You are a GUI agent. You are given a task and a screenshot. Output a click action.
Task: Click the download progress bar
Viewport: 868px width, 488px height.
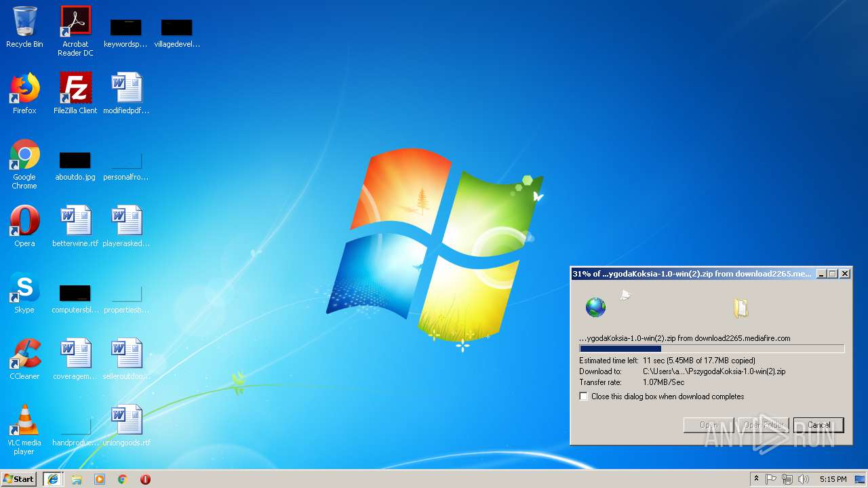[x=711, y=349]
